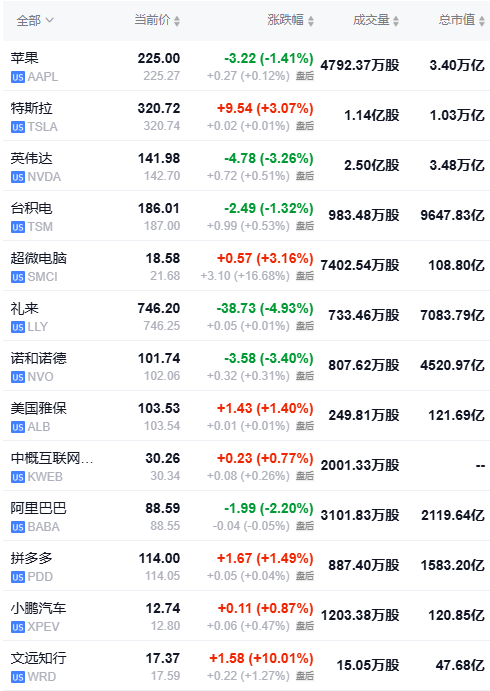Sort by 总市值 using the arrow icon
Image resolution: width=490 pixels, height=691 pixels.
click(x=482, y=21)
